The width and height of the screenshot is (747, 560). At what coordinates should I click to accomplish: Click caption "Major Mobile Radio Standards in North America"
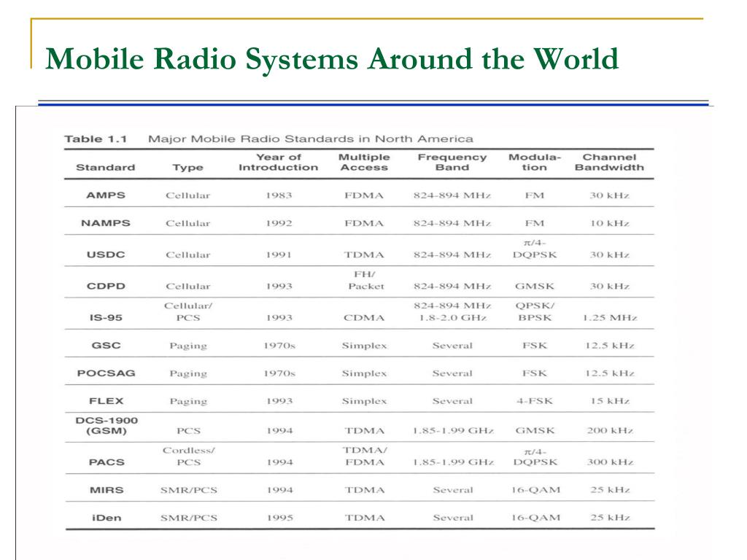point(311,139)
